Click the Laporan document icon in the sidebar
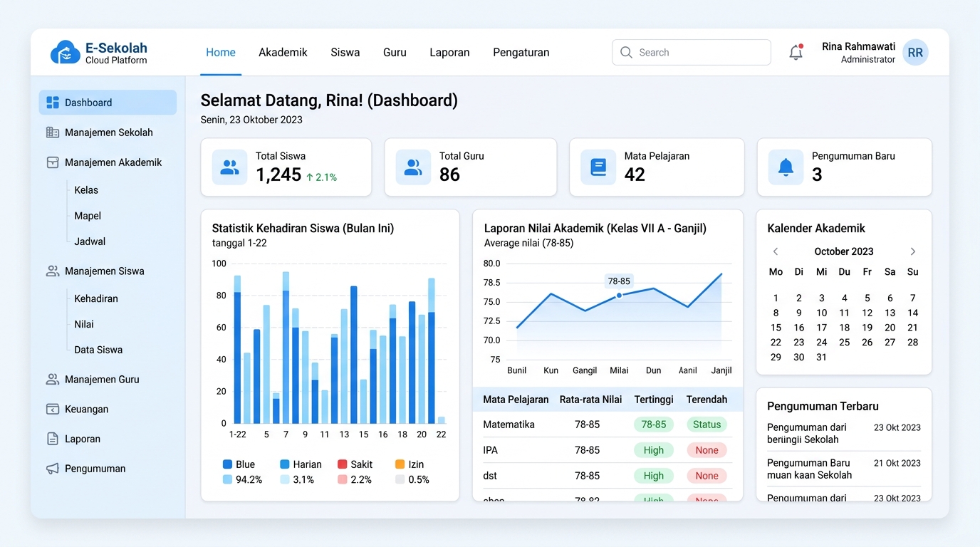The image size is (980, 547). tap(53, 439)
